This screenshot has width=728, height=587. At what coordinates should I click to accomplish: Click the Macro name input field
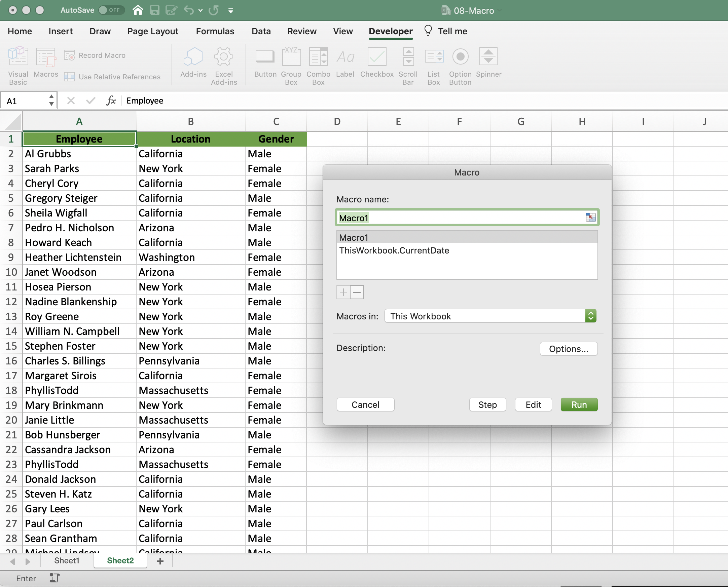coord(461,218)
